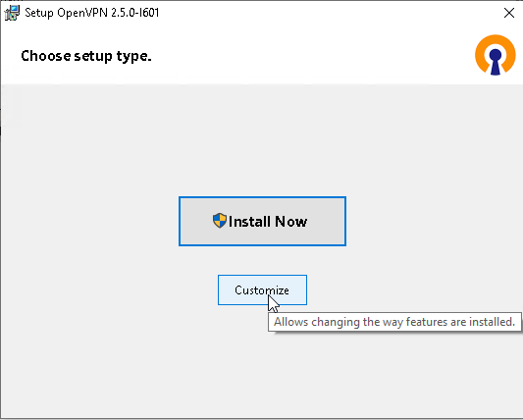Start installation with Install Now button
523x420 pixels.
[x=262, y=222]
